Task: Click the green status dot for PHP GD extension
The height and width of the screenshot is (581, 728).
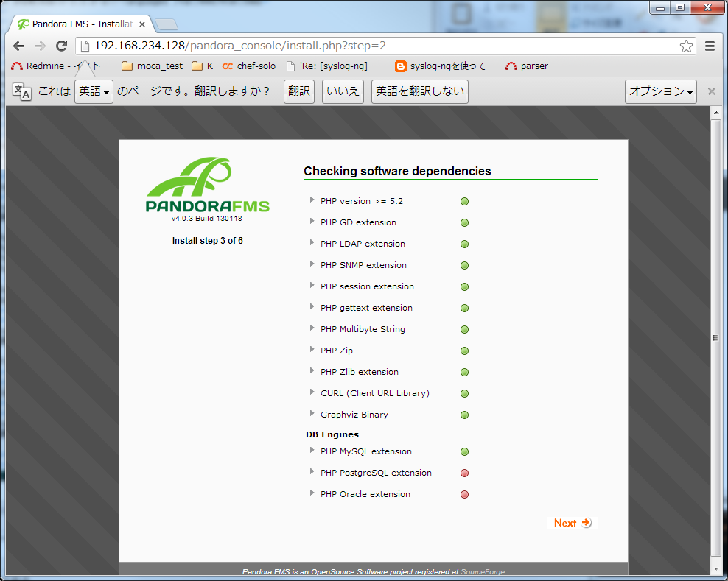Action: click(464, 223)
